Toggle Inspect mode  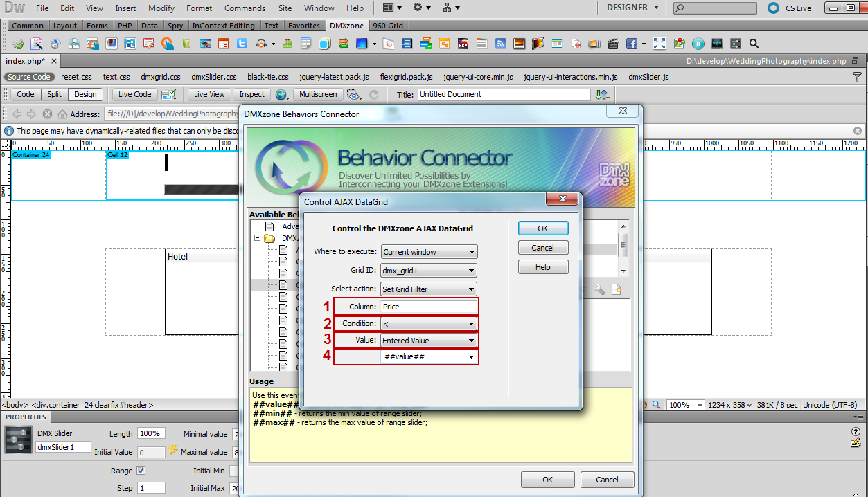tap(251, 94)
